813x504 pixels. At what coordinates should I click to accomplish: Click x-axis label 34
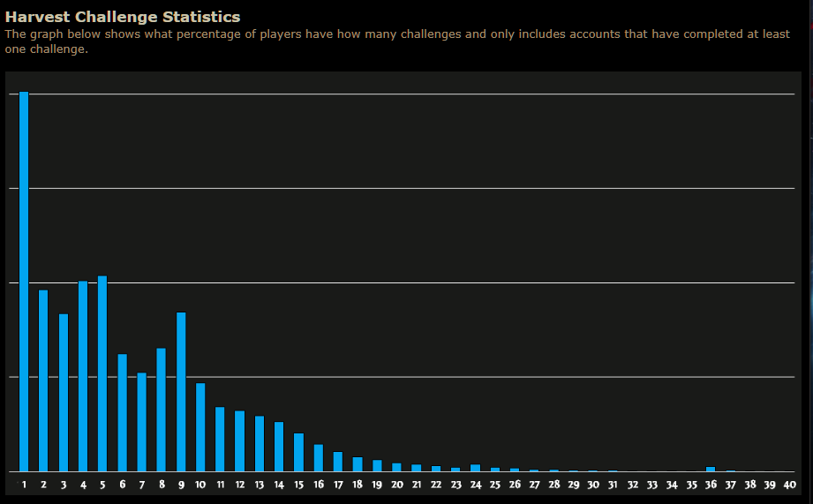coord(672,485)
